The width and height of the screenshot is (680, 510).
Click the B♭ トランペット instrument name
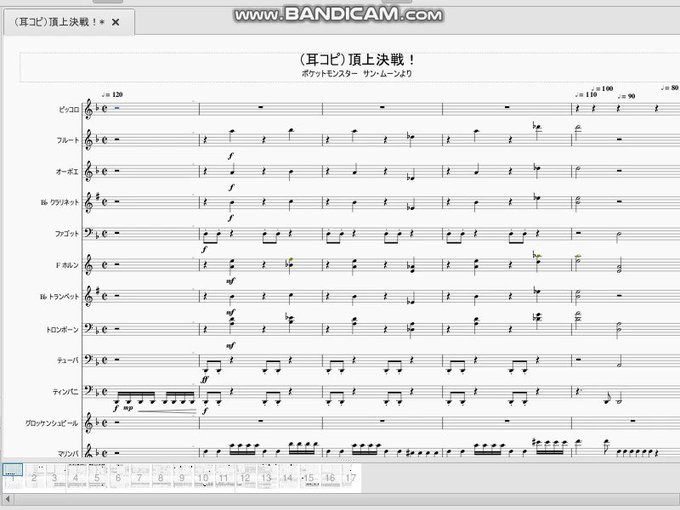(x=59, y=297)
